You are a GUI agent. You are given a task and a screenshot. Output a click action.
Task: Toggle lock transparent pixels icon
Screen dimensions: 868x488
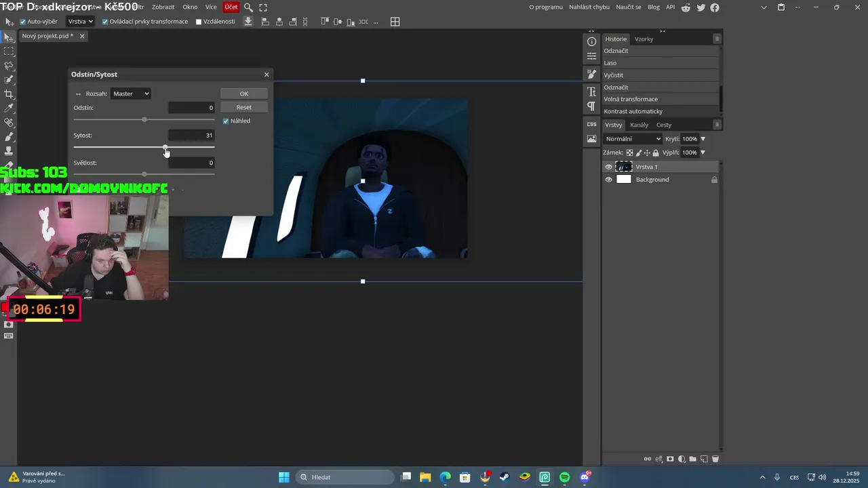(x=629, y=152)
